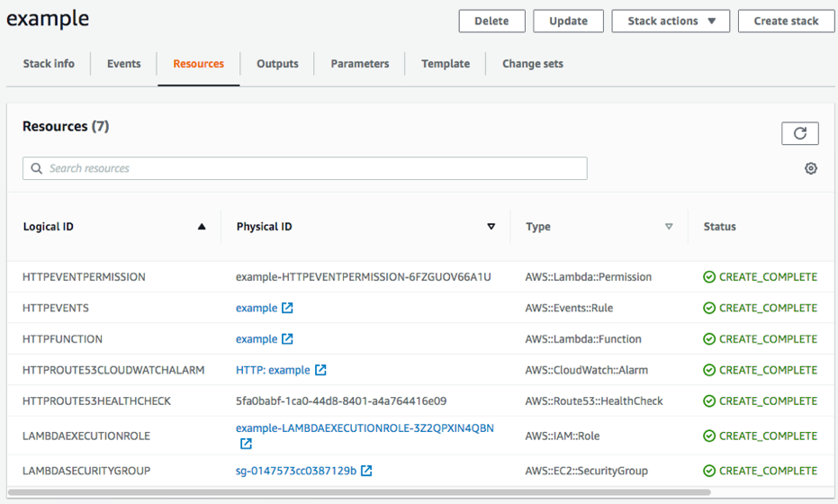
Task: Click the refresh resources icon button
Action: tap(799, 133)
